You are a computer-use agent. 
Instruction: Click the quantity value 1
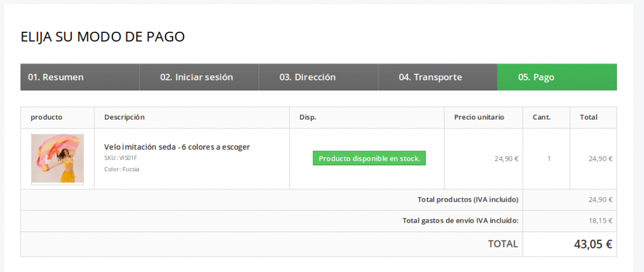coord(549,159)
